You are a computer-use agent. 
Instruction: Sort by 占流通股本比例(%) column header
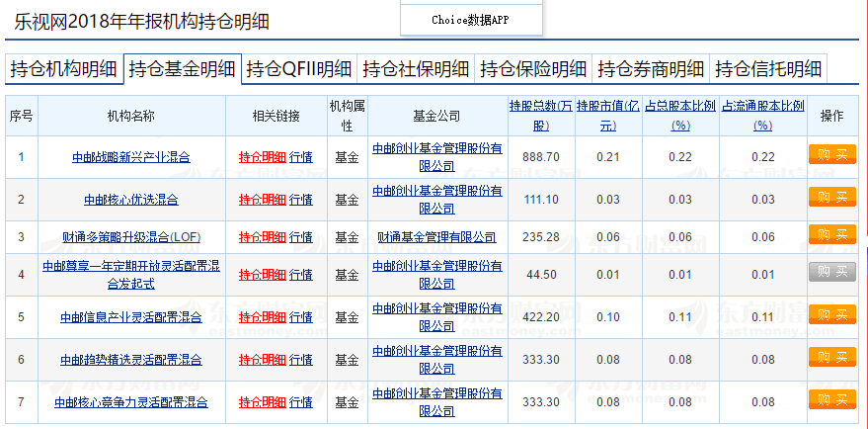(762, 116)
